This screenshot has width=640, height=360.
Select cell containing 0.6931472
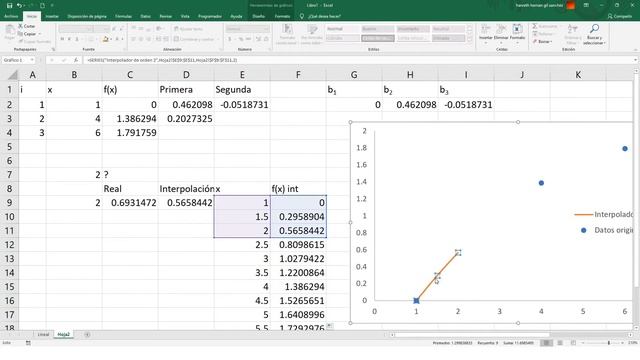(x=130, y=203)
